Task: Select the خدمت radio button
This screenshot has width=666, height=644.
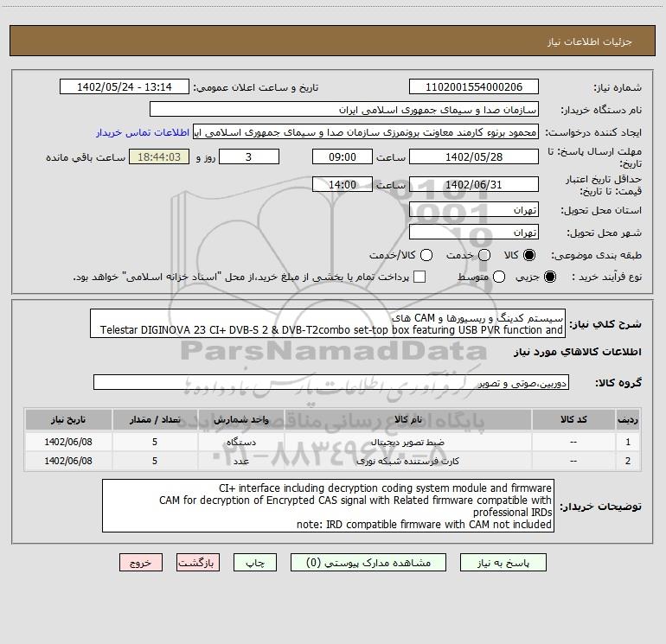Action: point(484,255)
